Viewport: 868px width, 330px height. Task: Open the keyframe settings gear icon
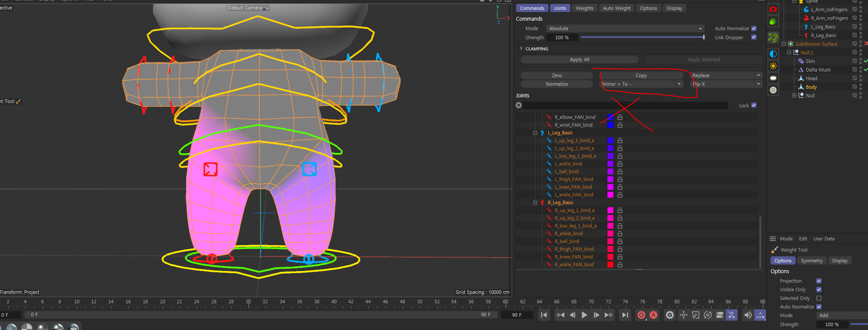pos(670,315)
